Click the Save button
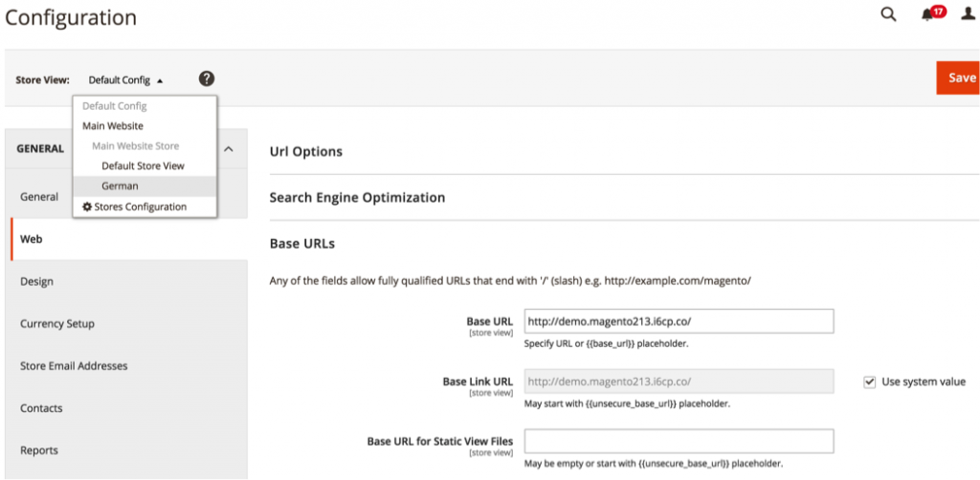The width and height of the screenshot is (980, 480). (959, 77)
